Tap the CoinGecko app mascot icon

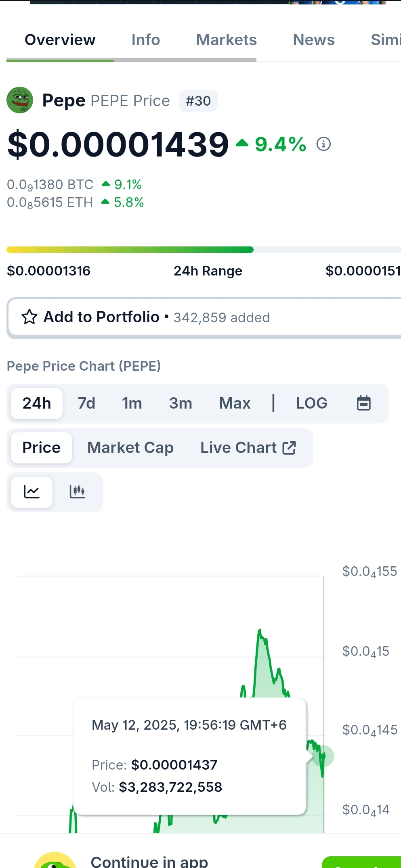[55, 860]
